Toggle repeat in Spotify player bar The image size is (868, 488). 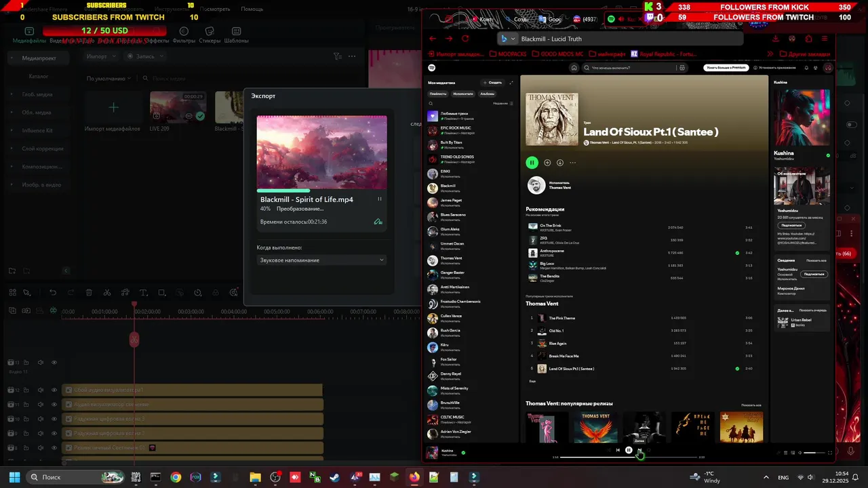tap(649, 450)
